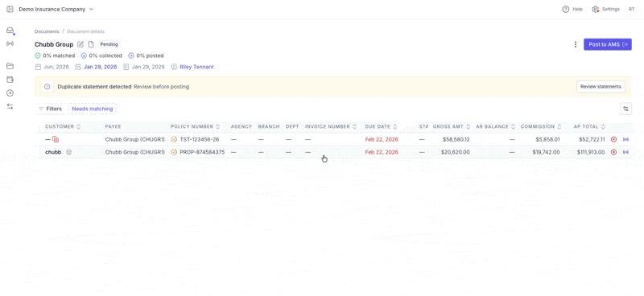Toggle the Needs matching filter chip
The image size is (644, 296).
tap(93, 109)
